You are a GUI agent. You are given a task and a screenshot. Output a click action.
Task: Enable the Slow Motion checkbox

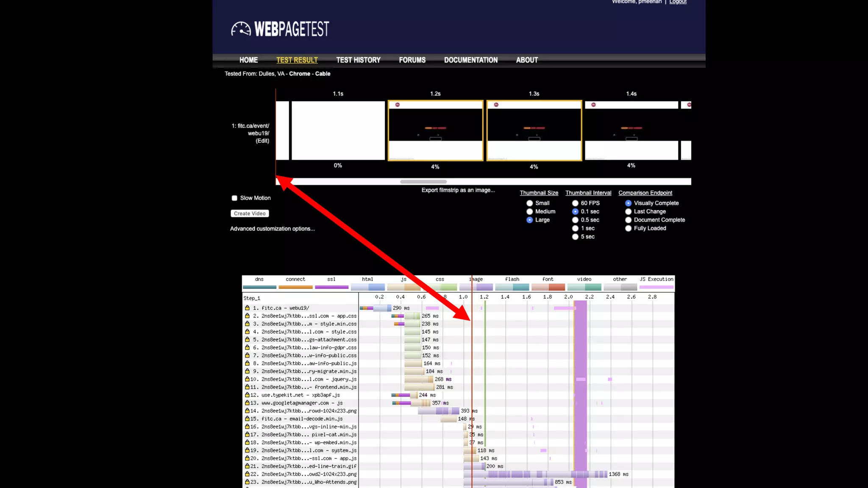pos(234,198)
